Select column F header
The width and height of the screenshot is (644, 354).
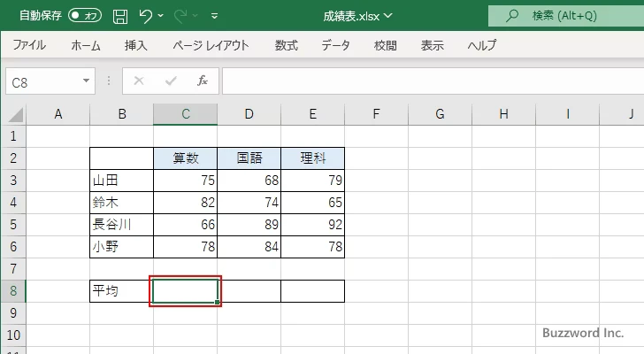pos(376,114)
